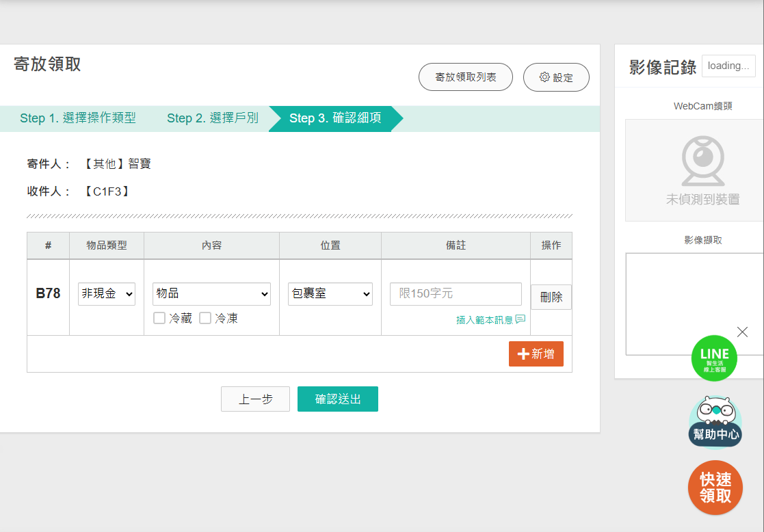Click the WebCam placeholder camera icon
This screenshot has width=764, height=532.
(702, 162)
